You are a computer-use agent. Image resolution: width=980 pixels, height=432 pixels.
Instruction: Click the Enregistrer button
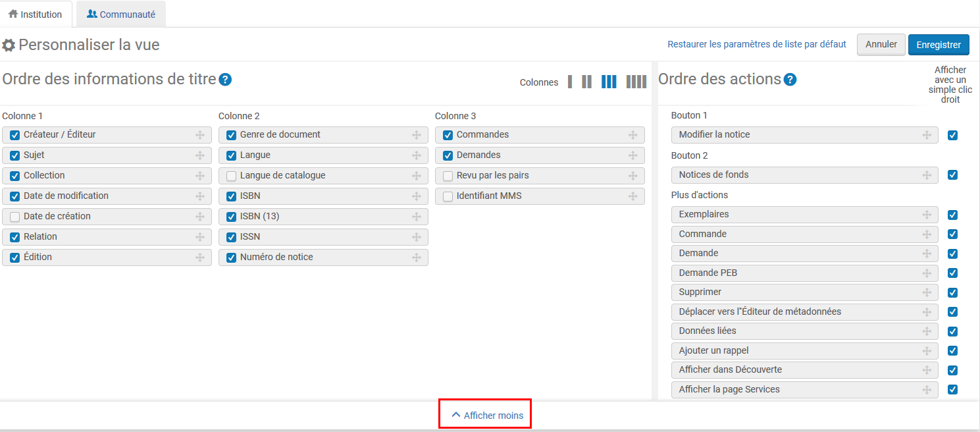(x=938, y=45)
